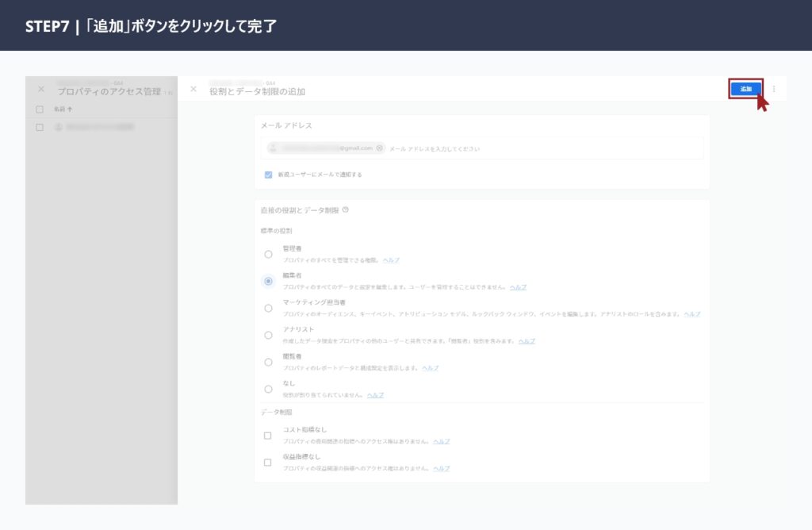Click the 追加 button to finish
The image size is (812, 530).
click(x=745, y=89)
